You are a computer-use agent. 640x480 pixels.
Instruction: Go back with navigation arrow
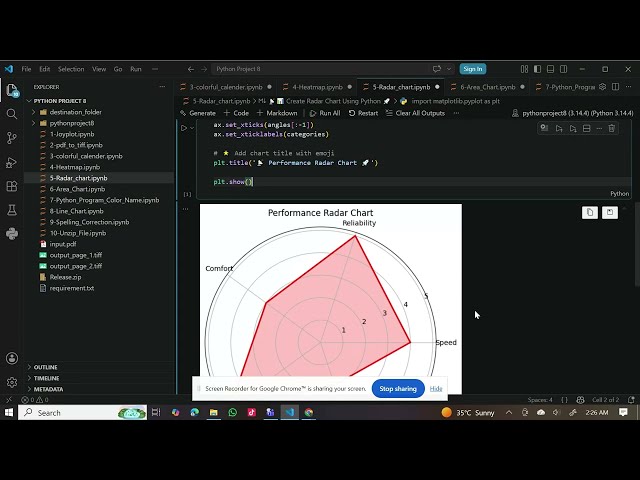[191, 69]
